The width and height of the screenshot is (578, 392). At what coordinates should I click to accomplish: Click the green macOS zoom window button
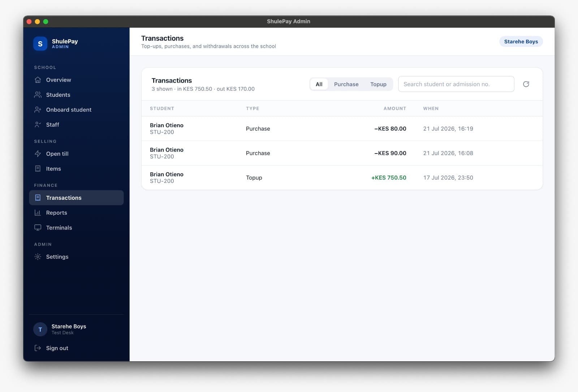pyautogui.click(x=46, y=21)
